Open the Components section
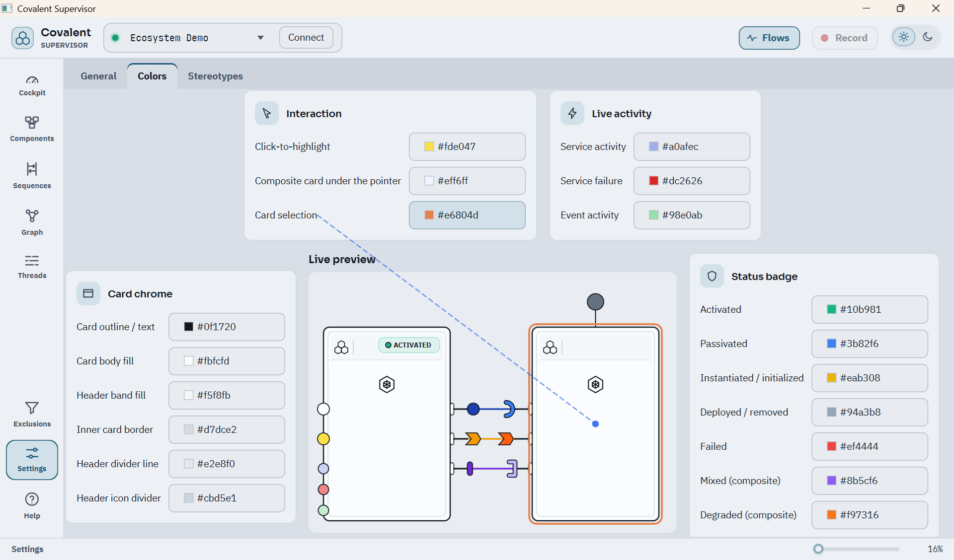Viewport: 954px width, 560px height. (x=32, y=129)
